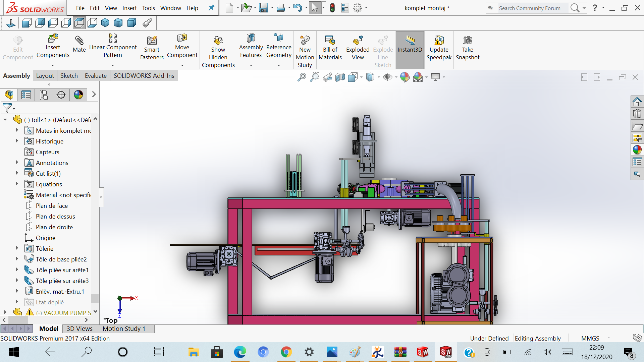Open the Motion Study 1 tab
The image size is (644, 362).
(124, 329)
